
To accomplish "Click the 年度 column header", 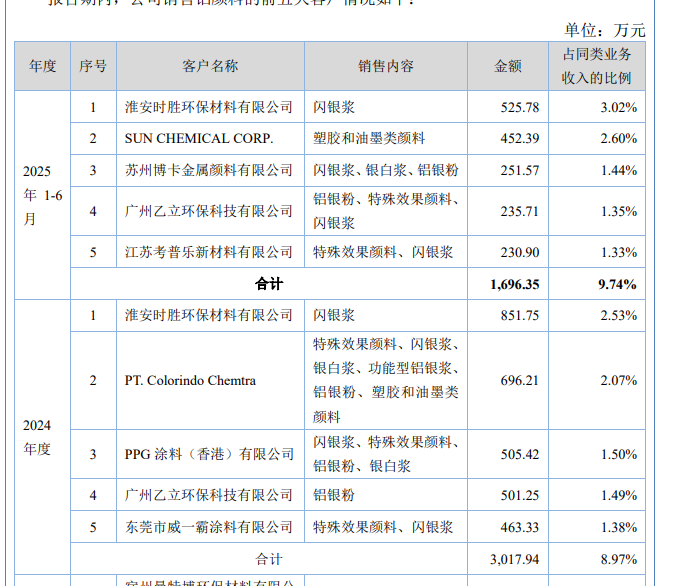I will tap(43, 66).
